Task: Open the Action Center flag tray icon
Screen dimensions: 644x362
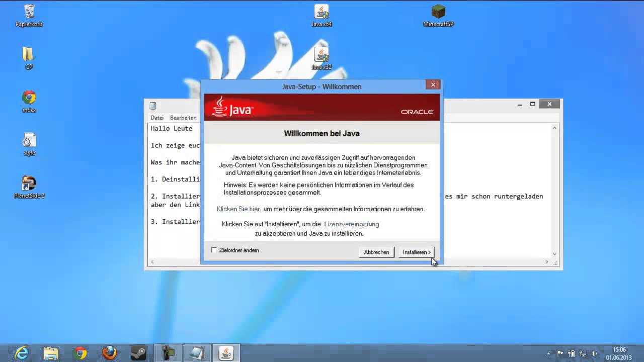Action: click(x=560, y=353)
